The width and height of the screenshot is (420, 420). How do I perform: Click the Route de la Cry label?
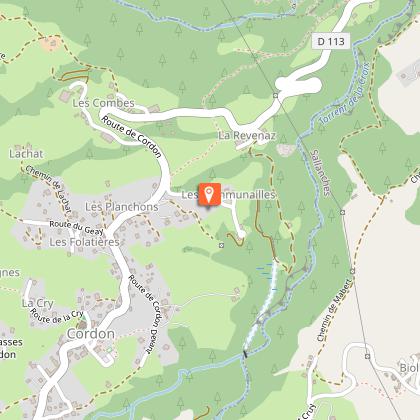[56, 317]
